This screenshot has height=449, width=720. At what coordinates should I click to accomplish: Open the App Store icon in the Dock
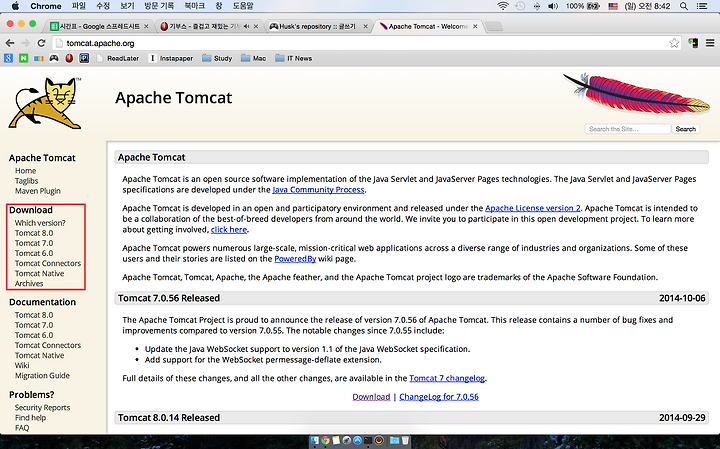pos(357,441)
